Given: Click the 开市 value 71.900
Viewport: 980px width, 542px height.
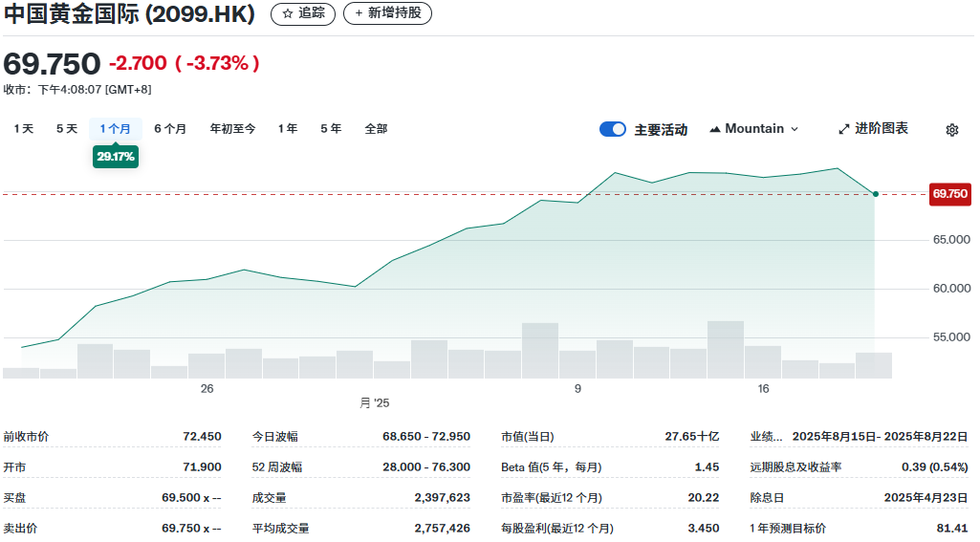Looking at the screenshot, I should tap(202, 467).
